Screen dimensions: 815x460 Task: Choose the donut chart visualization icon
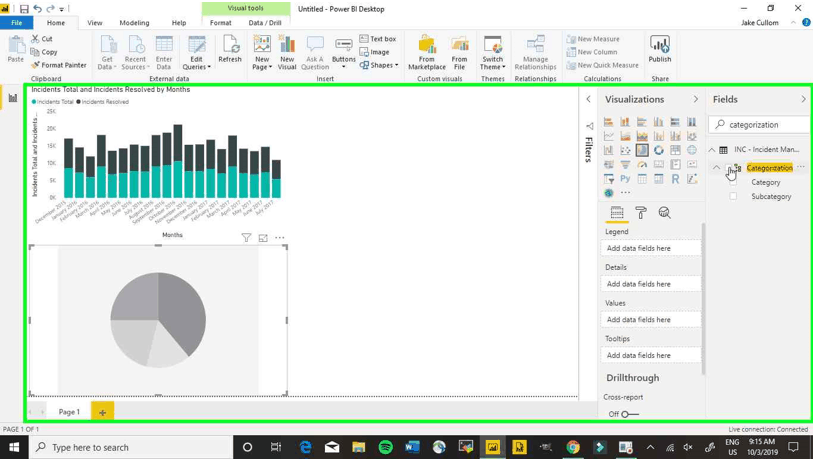(659, 150)
